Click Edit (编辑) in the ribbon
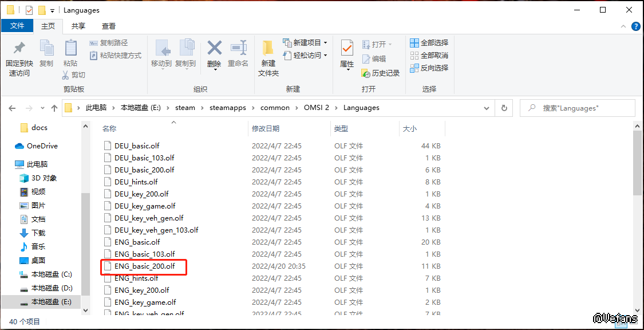 374,59
